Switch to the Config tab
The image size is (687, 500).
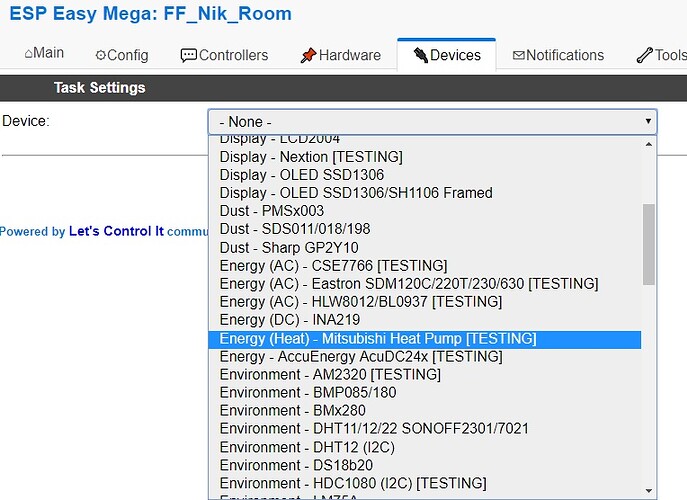pyautogui.click(x=122, y=55)
